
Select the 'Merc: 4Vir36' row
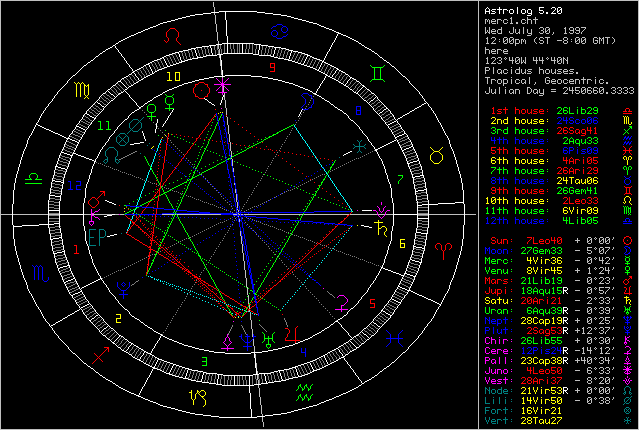coord(558,261)
